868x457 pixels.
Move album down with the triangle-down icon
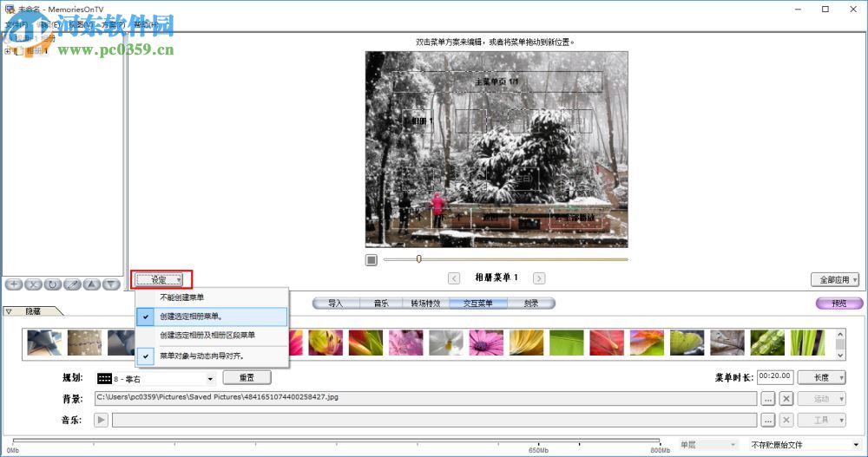click(111, 284)
